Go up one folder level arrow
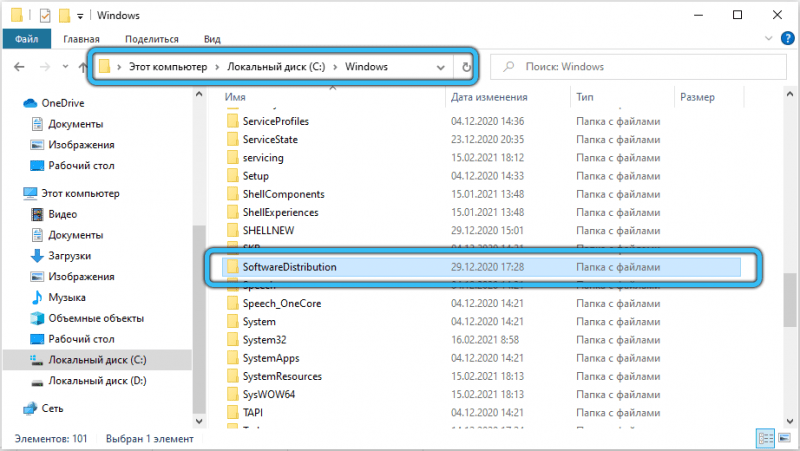The image size is (800, 451). coord(83,67)
